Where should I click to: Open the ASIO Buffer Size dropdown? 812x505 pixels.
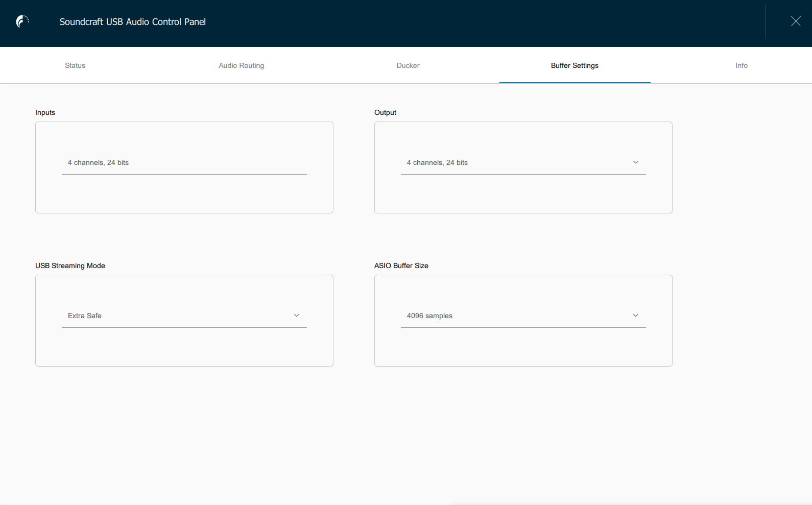(x=523, y=316)
